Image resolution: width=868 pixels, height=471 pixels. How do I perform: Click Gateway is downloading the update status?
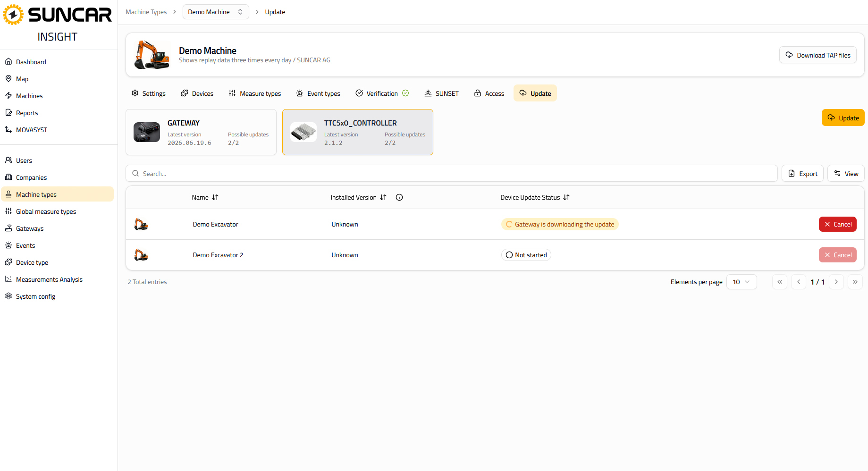[560, 224]
